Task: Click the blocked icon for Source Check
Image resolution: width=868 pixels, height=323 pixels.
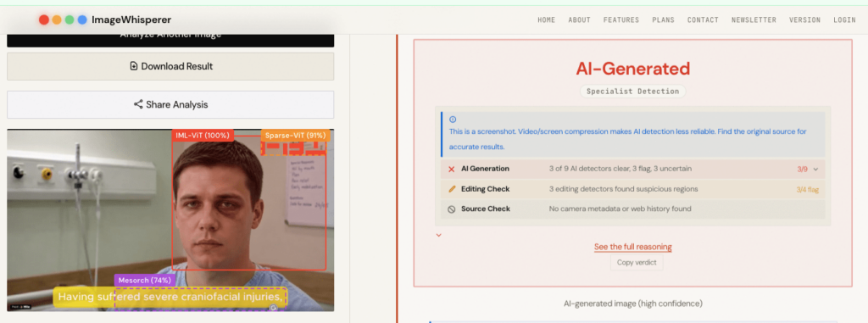Action: pyautogui.click(x=451, y=209)
